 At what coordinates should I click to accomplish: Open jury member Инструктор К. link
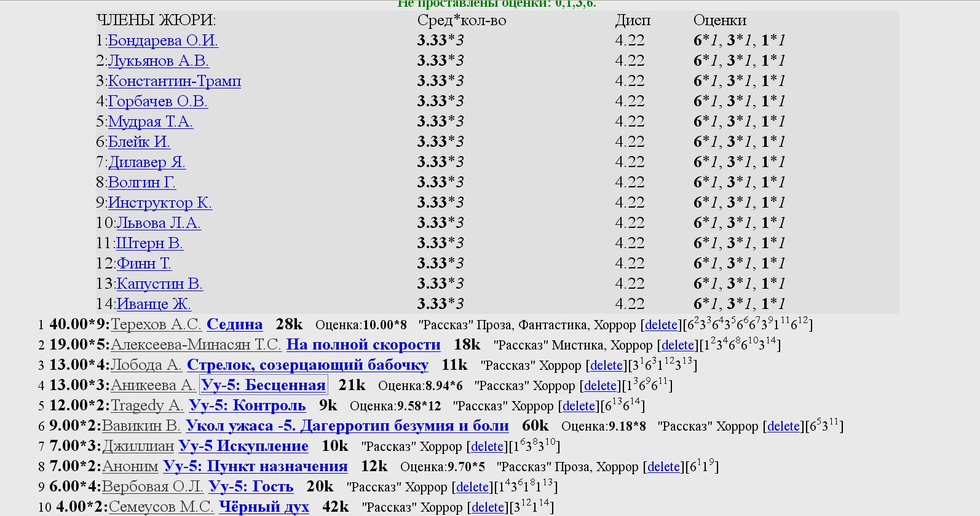(160, 203)
